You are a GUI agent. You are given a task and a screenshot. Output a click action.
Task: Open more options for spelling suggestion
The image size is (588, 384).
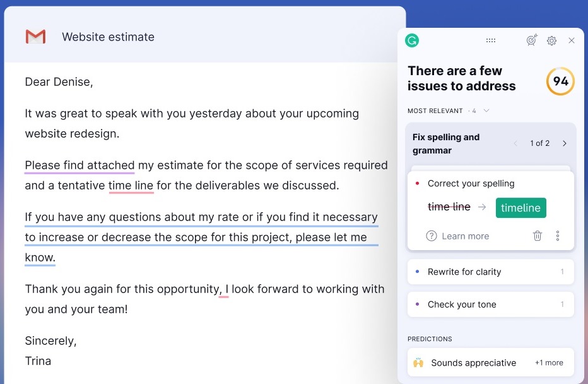click(x=558, y=236)
